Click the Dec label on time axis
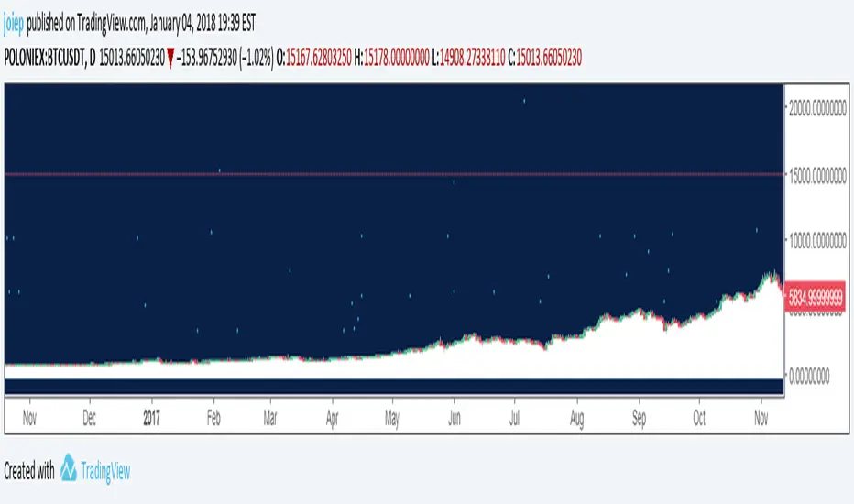 [89, 418]
